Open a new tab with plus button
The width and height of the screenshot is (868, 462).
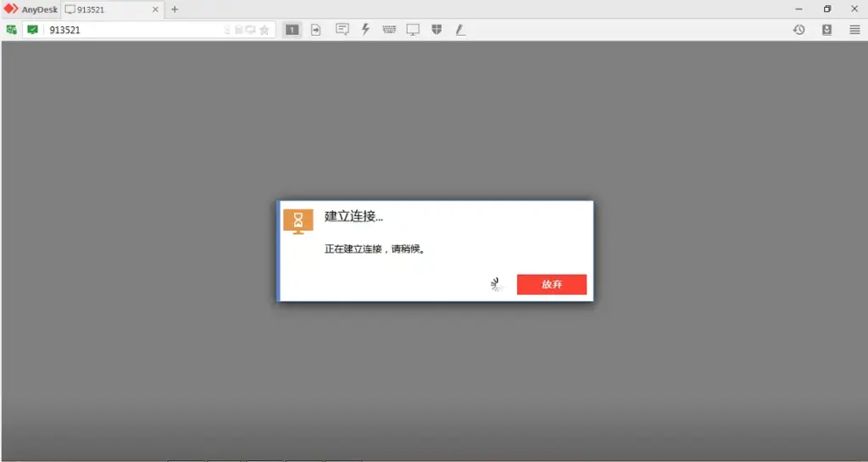(175, 9)
